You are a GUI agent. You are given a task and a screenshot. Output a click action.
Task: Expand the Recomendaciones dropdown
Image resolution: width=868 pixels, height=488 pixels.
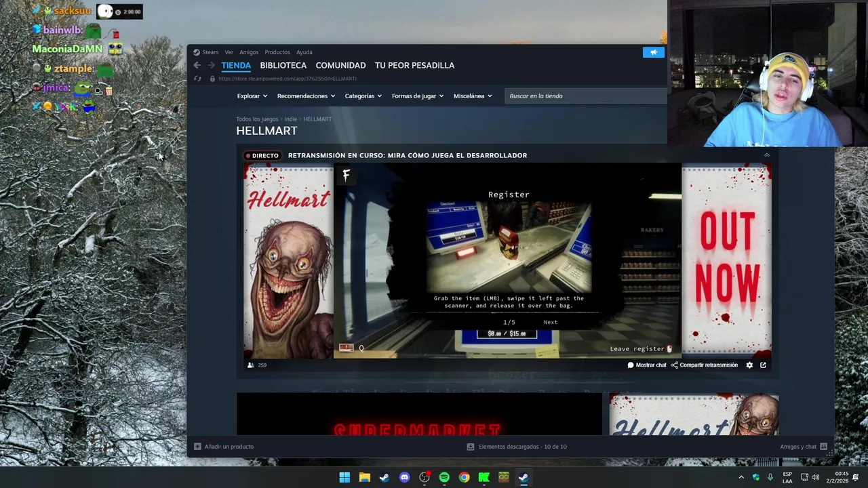[x=306, y=96]
